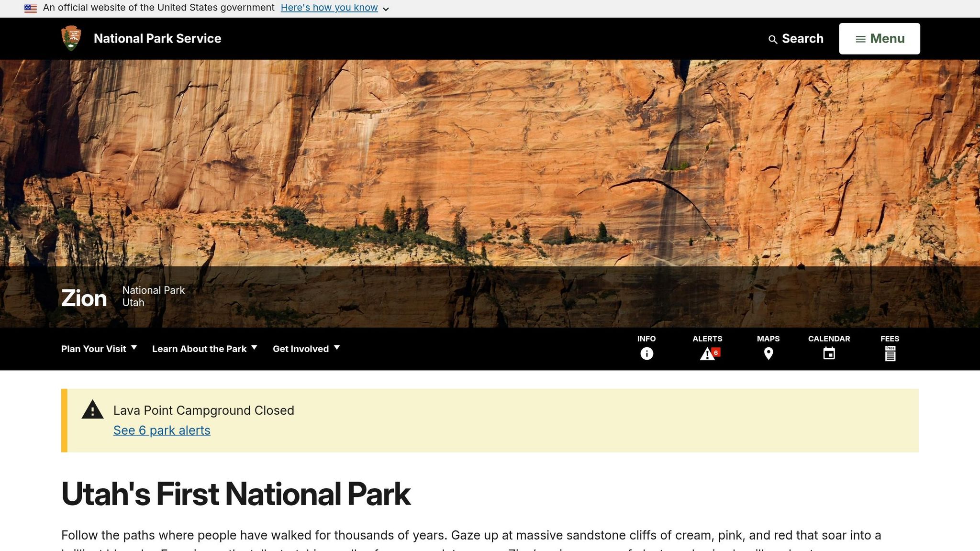Expand the Plan Your Visit menu

click(99, 349)
